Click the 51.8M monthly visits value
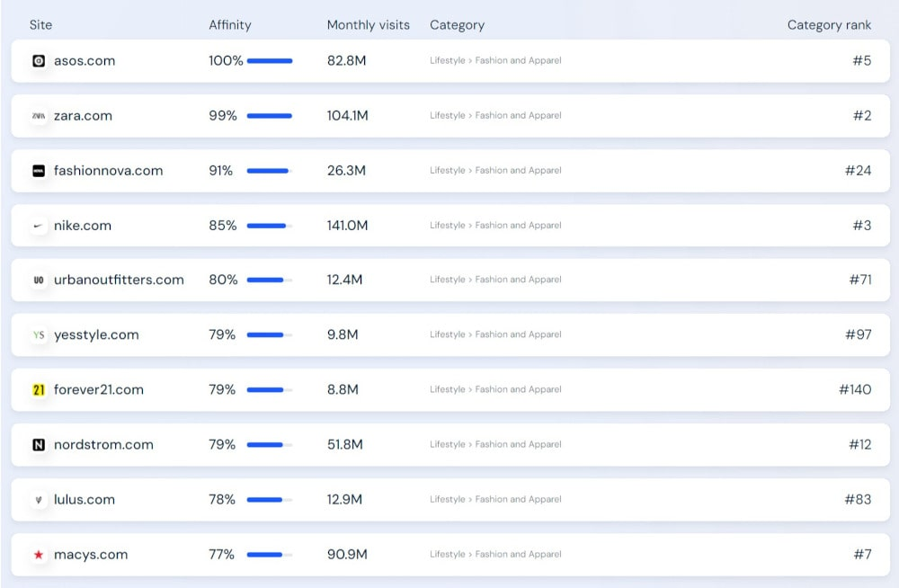 (x=344, y=444)
